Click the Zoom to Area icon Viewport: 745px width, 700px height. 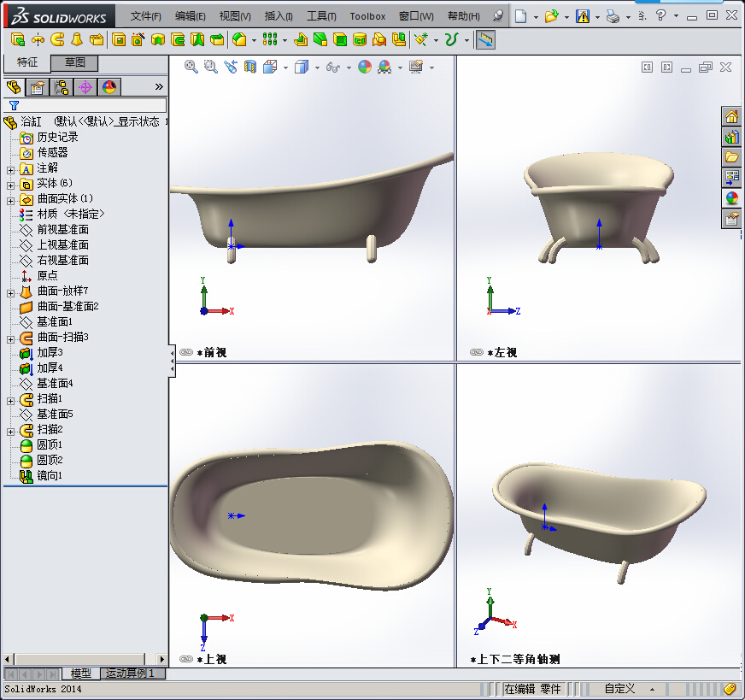[x=210, y=67]
